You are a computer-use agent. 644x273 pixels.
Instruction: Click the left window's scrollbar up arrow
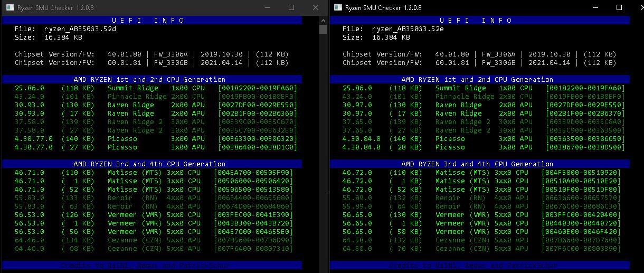[324, 20]
